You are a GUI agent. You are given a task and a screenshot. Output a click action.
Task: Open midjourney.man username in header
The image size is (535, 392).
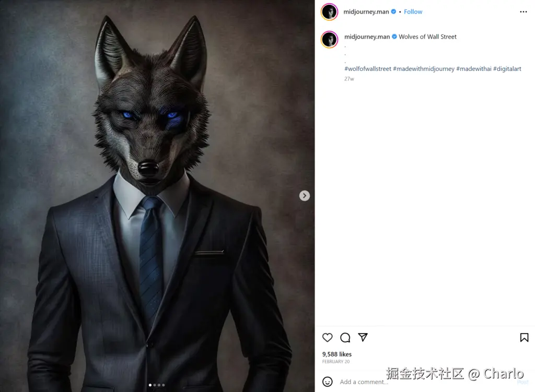[366, 11]
